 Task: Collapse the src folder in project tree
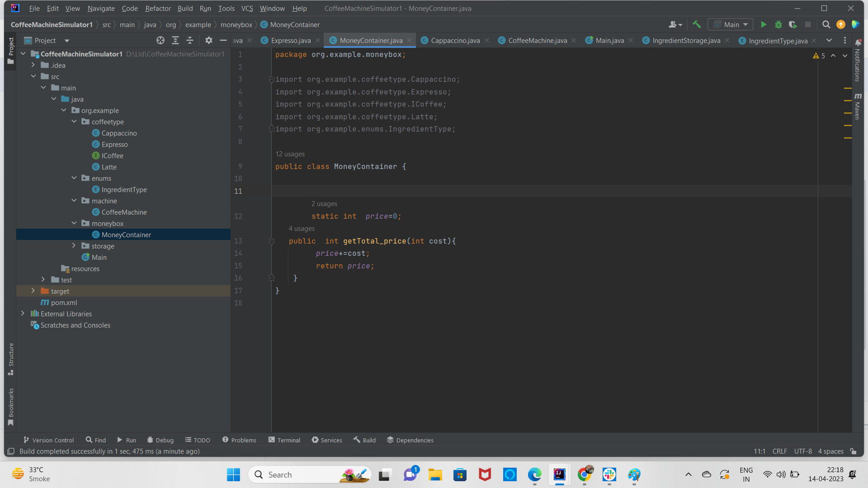coord(33,76)
